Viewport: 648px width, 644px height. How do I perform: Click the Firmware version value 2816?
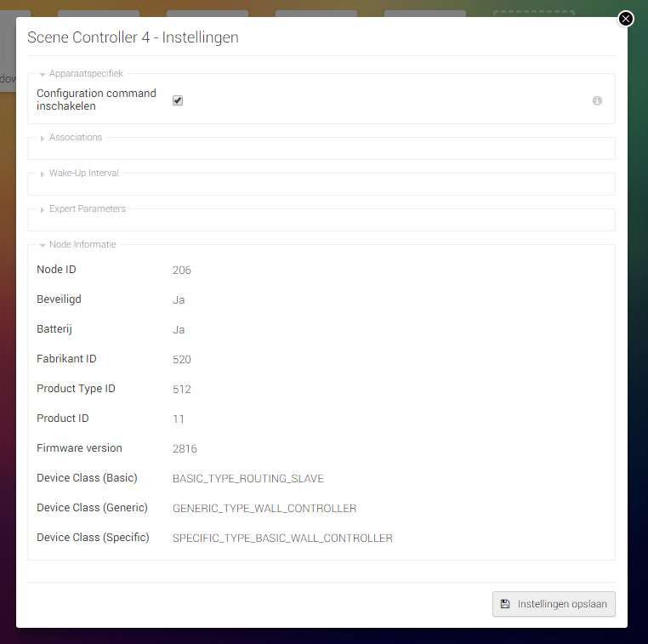point(185,448)
